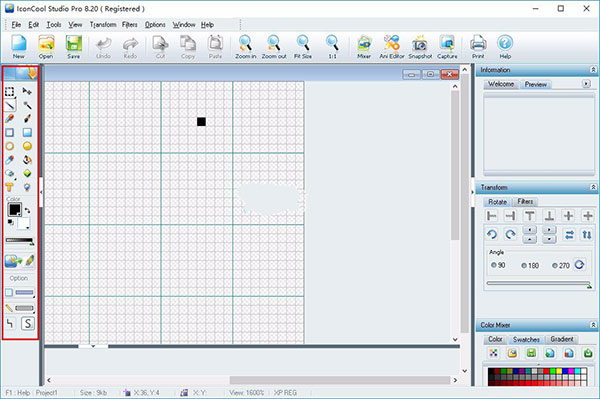The height and width of the screenshot is (399, 600).
Task: Select the hollow rectangle shape tool
Action: point(10,132)
